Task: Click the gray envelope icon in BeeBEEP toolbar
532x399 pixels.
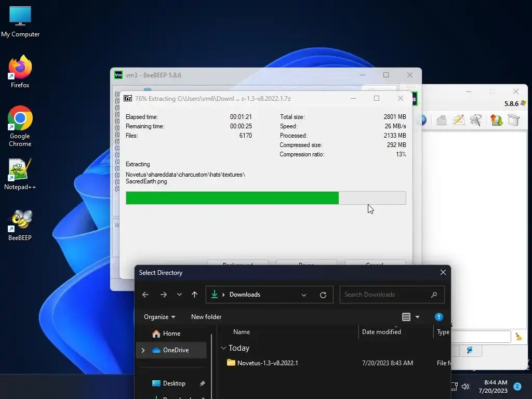Action: (442, 120)
